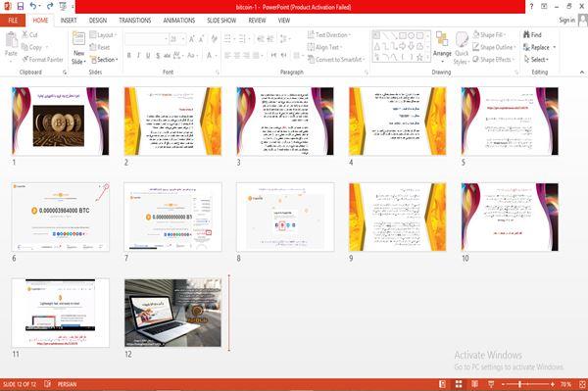This screenshot has height=391, width=588.
Task: Click Convert to SmartArt button
Action: click(x=336, y=59)
